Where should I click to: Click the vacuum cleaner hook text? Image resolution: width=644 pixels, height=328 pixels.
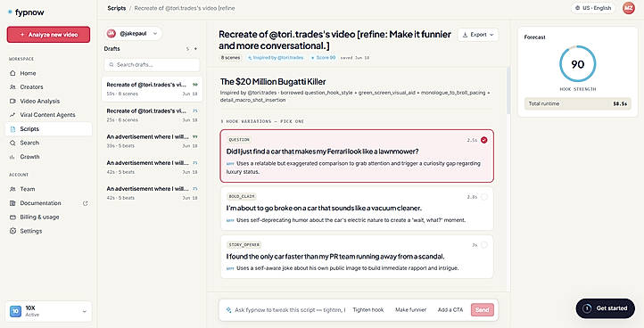[x=324, y=209]
